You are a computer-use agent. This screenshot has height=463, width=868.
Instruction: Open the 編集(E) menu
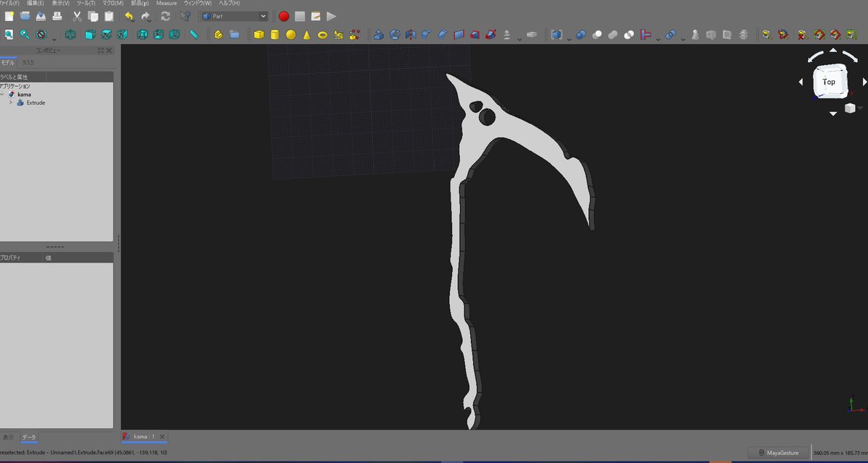coord(35,3)
